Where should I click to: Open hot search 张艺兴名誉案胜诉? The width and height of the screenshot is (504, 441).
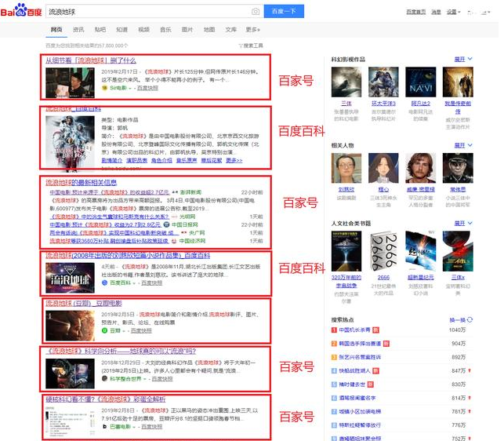tap(360, 357)
